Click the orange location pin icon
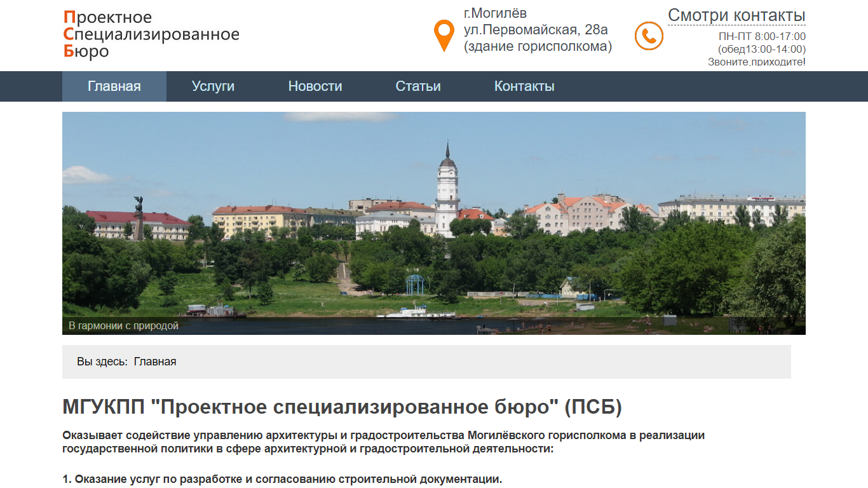 [x=444, y=36]
